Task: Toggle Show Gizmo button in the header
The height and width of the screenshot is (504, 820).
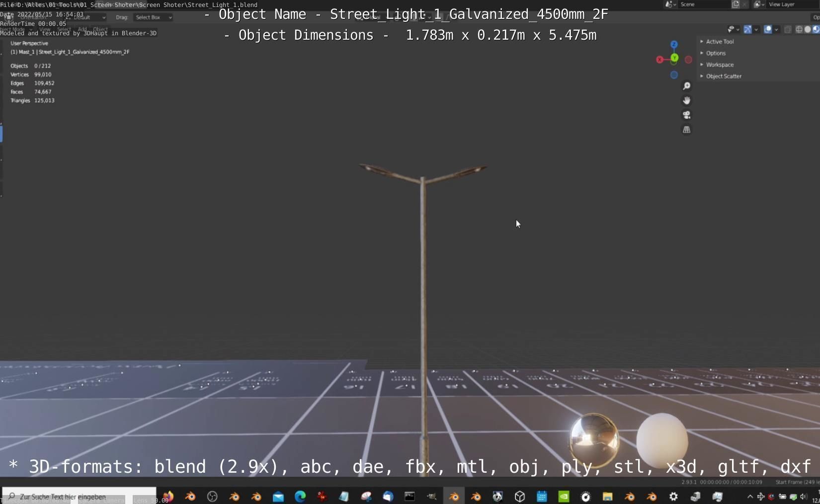Action: click(x=748, y=30)
